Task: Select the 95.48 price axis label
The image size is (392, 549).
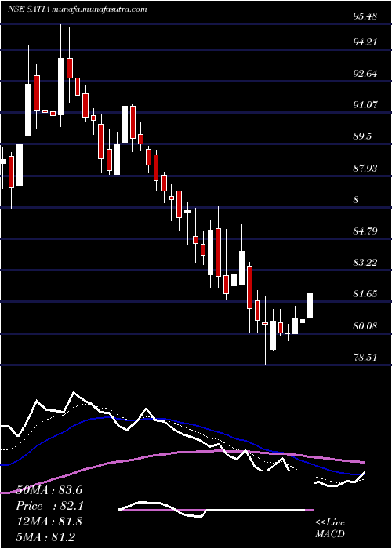Action: coord(365,16)
